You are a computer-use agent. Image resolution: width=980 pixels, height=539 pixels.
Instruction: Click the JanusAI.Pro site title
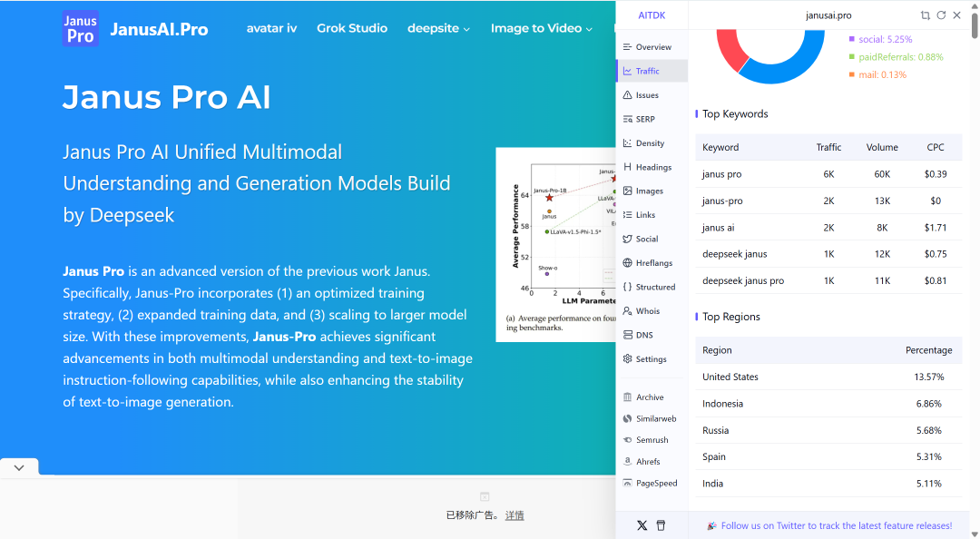coord(160,29)
